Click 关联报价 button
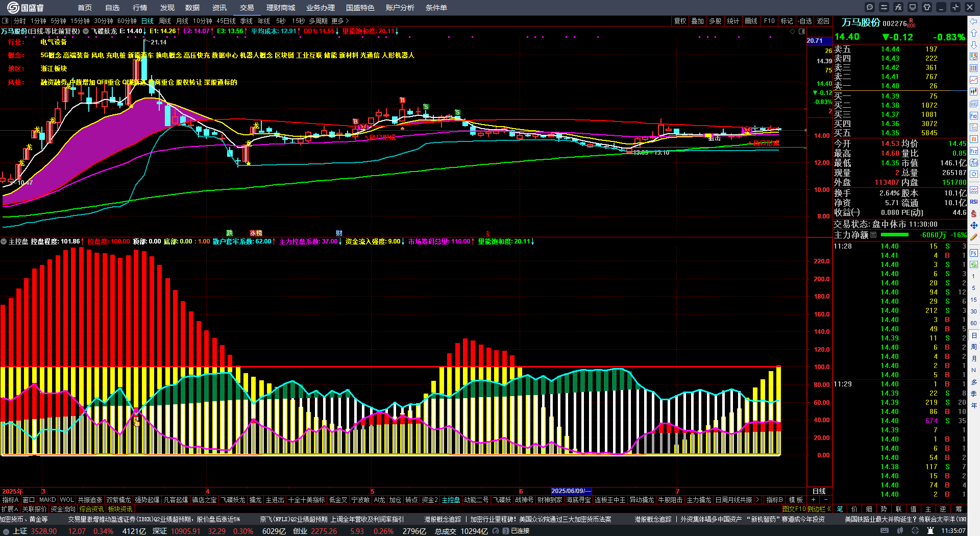Screen dimensions: 980x536 tap(34, 509)
